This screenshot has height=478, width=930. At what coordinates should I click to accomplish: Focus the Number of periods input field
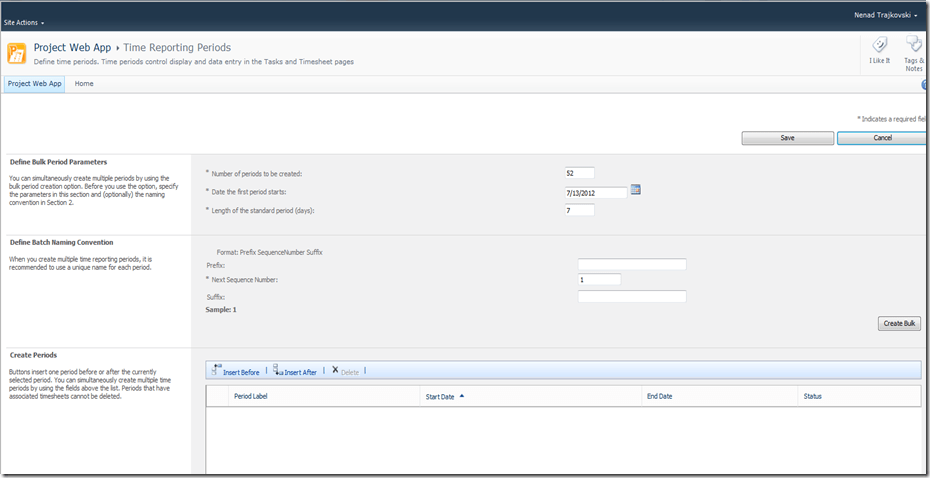coord(579,173)
